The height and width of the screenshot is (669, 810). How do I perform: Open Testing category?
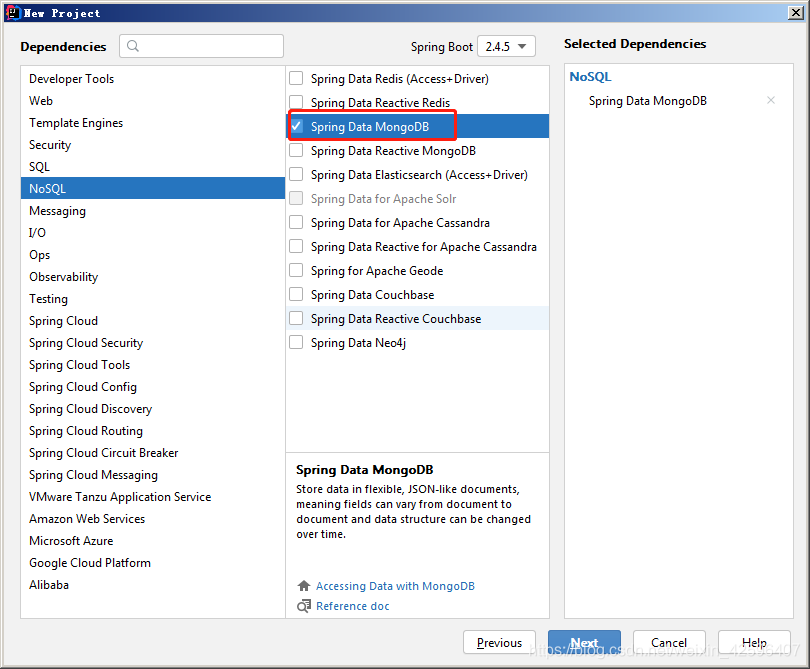[x=153, y=299]
